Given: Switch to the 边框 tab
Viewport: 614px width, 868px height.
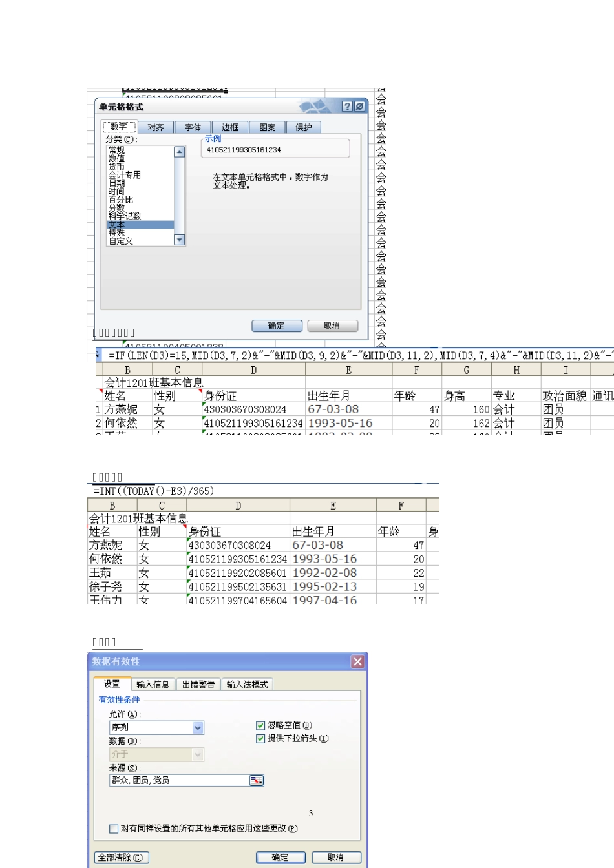Looking at the screenshot, I should click(x=230, y=127).
